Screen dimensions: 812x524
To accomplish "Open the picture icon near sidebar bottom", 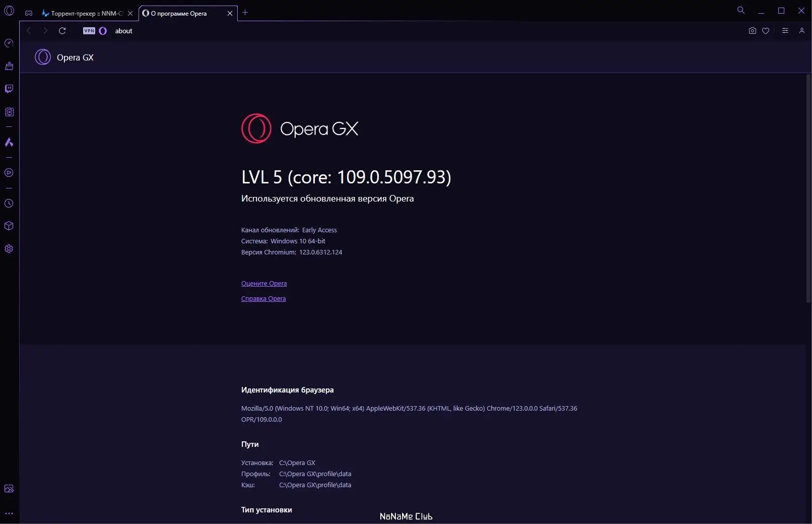I will pos(9,489).
